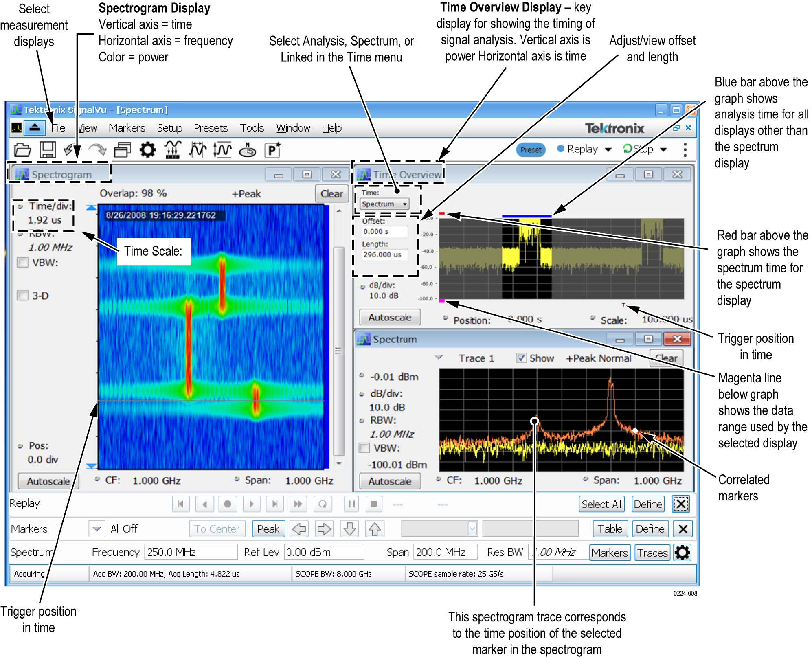Click the Displays stacked windows icon
Screen dimensions: 812x658
coord(122,150)
